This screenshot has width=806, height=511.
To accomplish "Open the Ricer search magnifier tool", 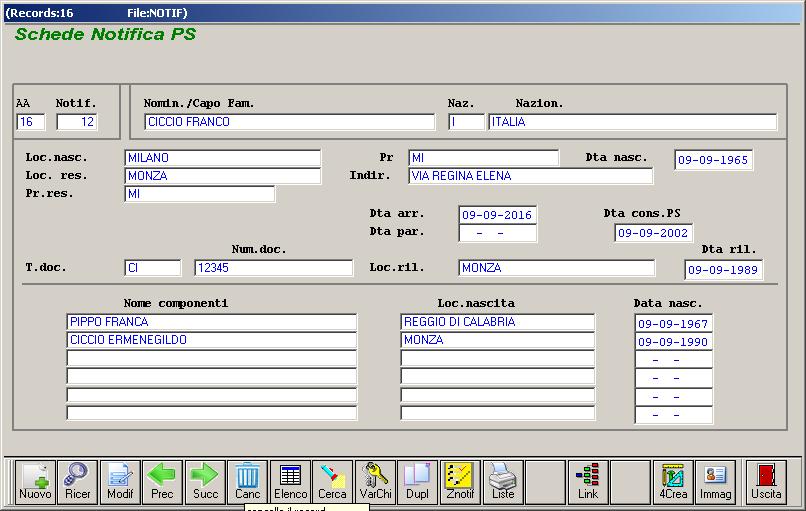I will click(x=77, y=481).
